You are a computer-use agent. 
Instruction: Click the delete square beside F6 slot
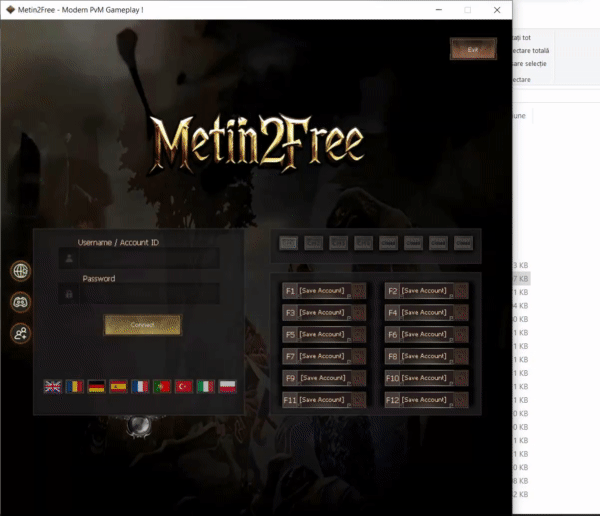click(x=461, y=335)
